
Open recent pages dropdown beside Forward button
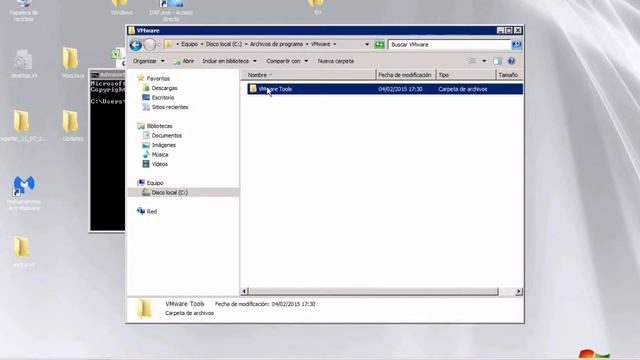[x=159, y=44]
